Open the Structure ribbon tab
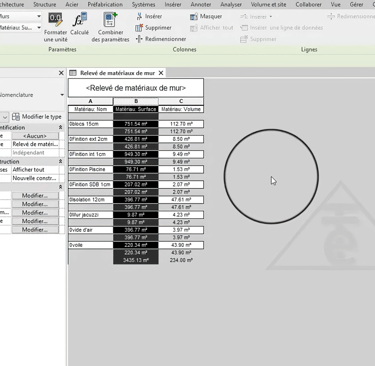 click(45, 4)
